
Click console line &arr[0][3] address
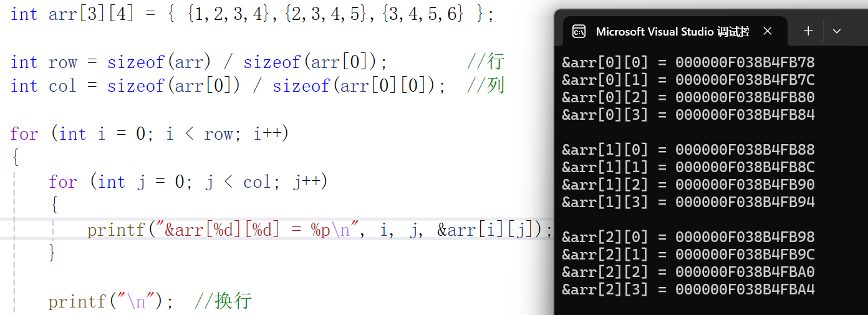pyautogui.click(x=688, y=115)
